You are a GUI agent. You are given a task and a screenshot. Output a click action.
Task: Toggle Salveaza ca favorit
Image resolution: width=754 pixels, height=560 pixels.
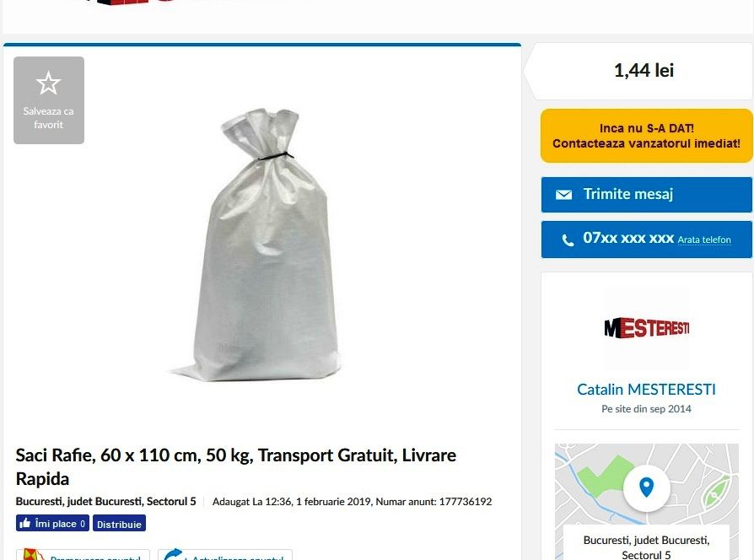[x=49, y=100]
